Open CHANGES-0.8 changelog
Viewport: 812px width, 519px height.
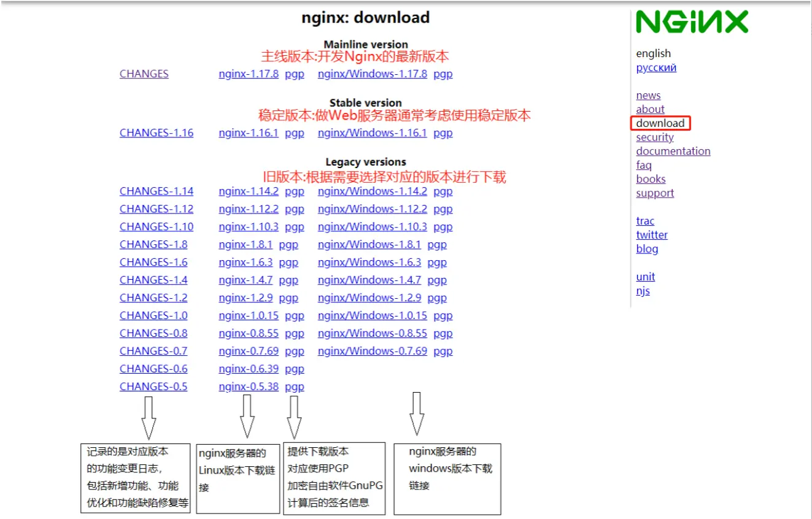click(x=153, y=333)
